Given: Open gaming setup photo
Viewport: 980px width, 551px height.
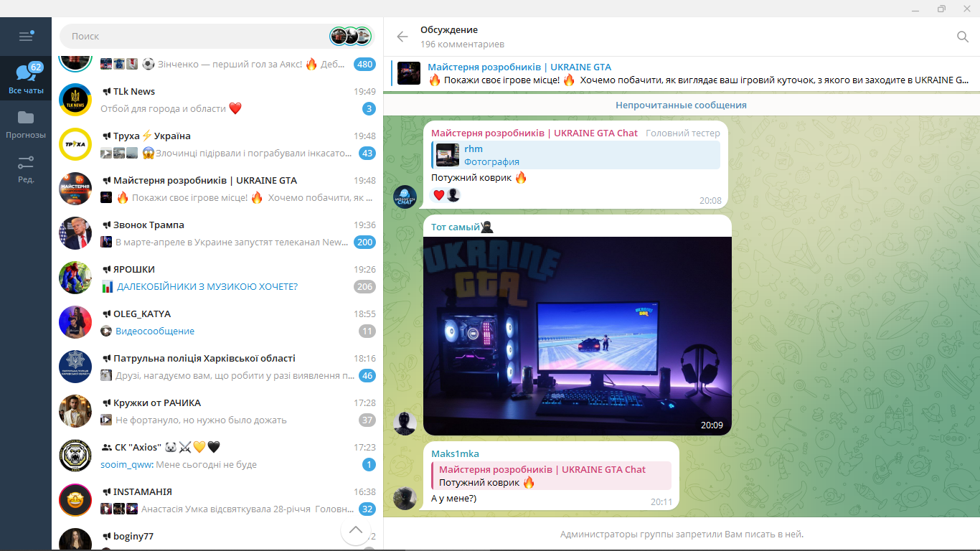Looking at the screenshot, I should [x=578, y=336].
